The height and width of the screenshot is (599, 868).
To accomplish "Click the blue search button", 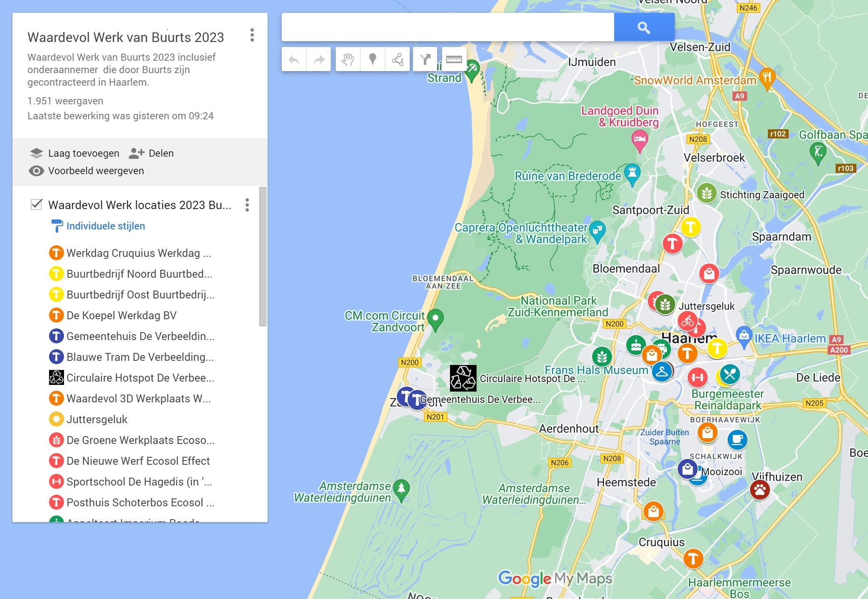I will [x=644, y=27].
